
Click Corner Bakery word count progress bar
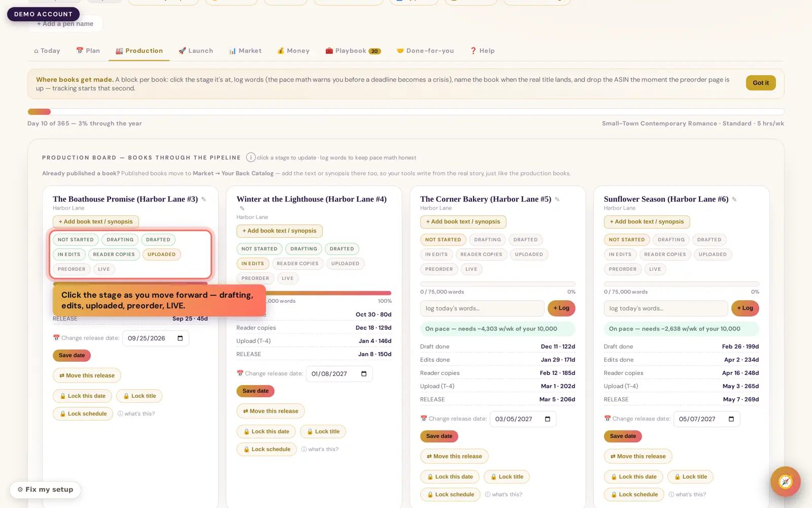(498, 283)
